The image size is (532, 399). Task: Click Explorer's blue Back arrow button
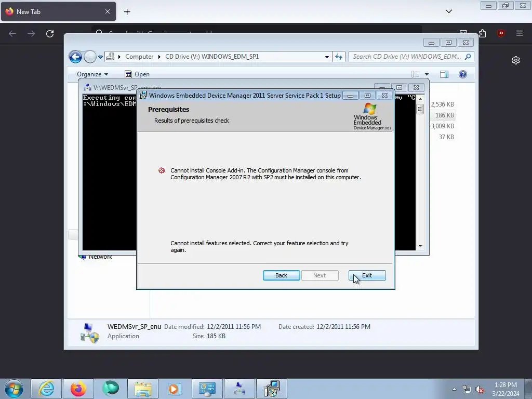(x=75, y=57)
